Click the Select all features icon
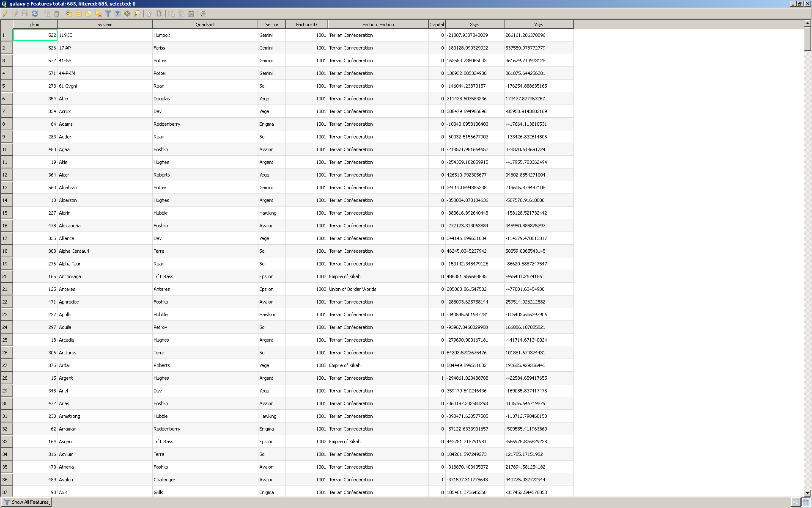This screenshot has height=508, width=812. [x=79, y=14]
